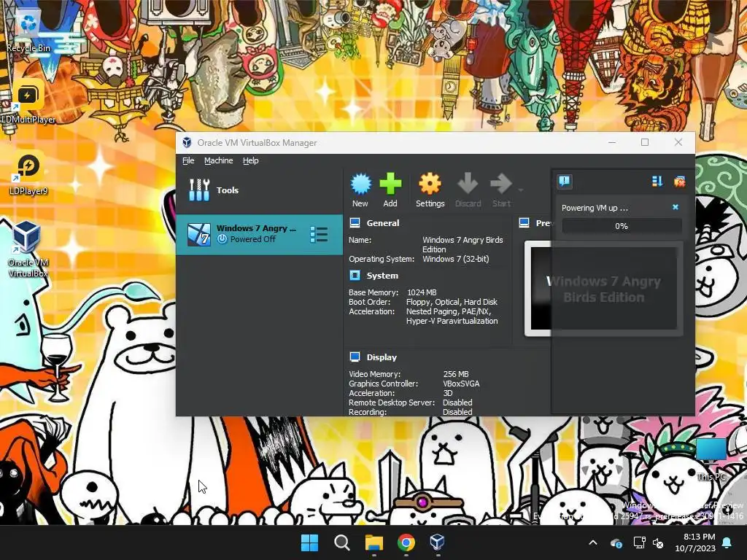
Task: Click the Windows 7 (32-bit) operating system text
Action: [x=455, y=259]
